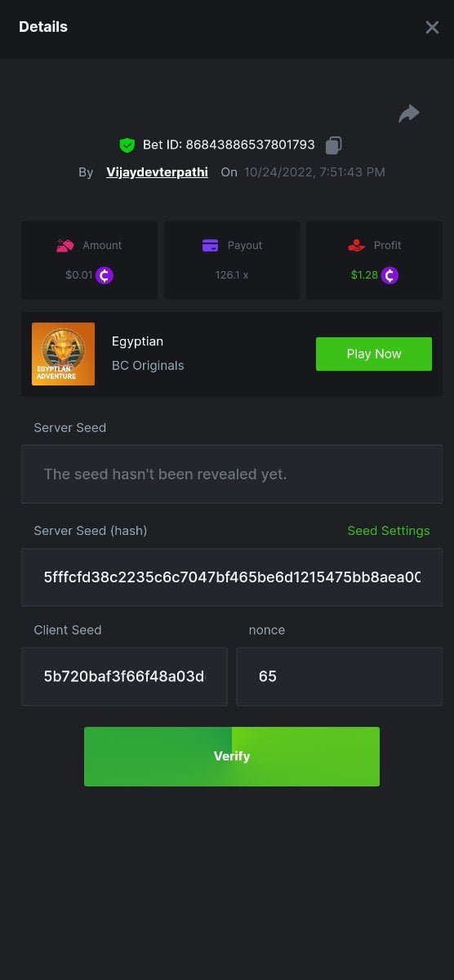
Task: Click the Play Now button
Action: [374, 354]
